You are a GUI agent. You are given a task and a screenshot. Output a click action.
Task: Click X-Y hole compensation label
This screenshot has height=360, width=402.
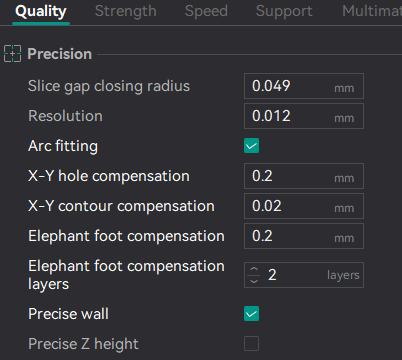pyautogui.click(x=109, y=176)
